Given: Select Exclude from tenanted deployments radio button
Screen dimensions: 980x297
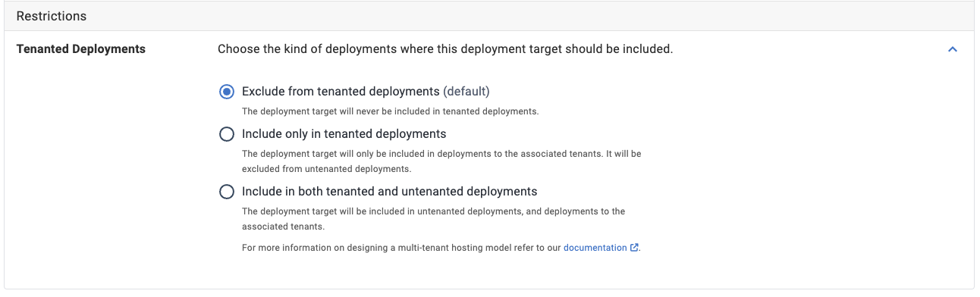Looking at the screenshot, I should tap(226, 92).
